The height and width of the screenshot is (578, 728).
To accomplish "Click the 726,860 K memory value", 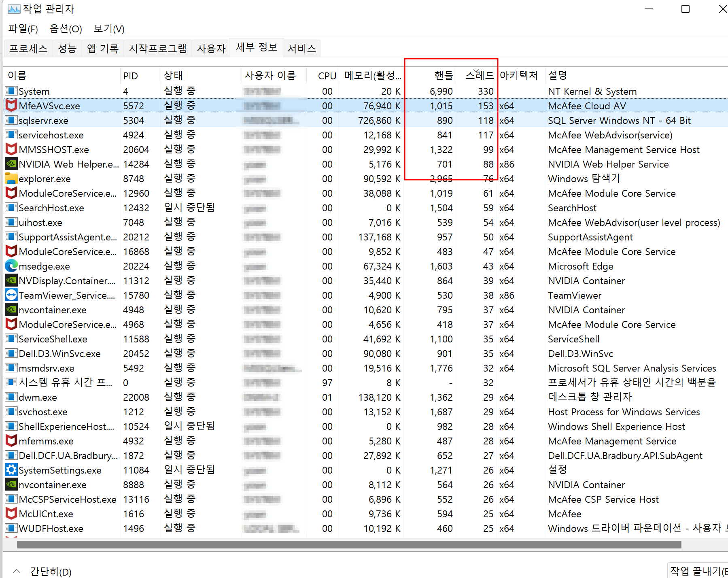I will coord(379,121).
